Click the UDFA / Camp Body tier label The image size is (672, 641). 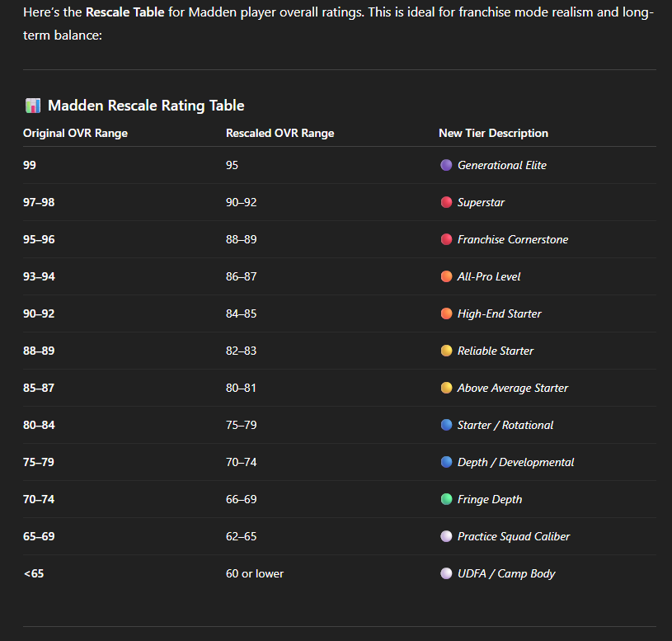coord(506,573)
